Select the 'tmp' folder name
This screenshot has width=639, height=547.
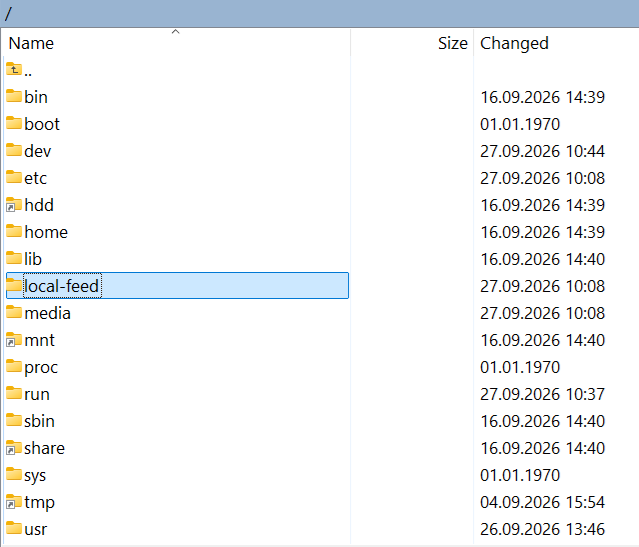(x=39, y=502)
